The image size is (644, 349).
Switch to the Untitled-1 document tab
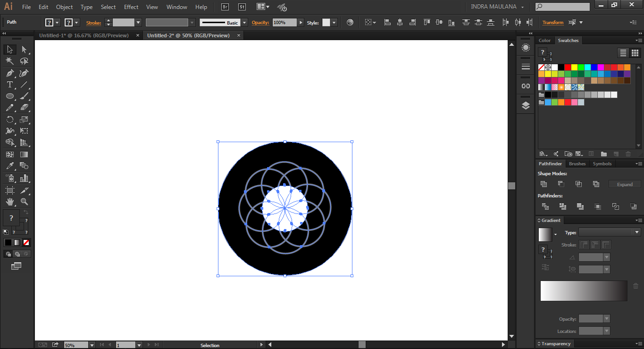(x=84, y=35)
